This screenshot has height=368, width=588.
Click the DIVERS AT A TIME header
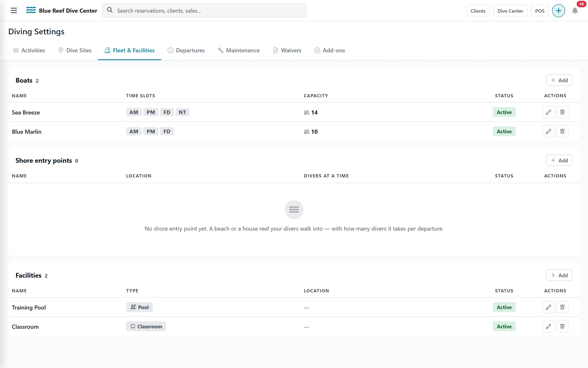tap(326, 176)
